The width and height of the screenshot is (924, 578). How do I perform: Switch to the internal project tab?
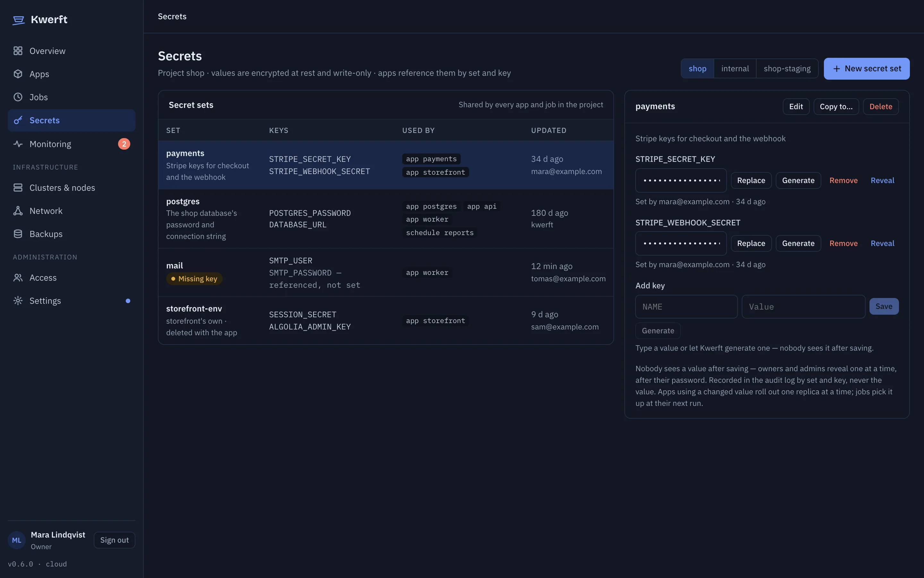coord(735,68)
